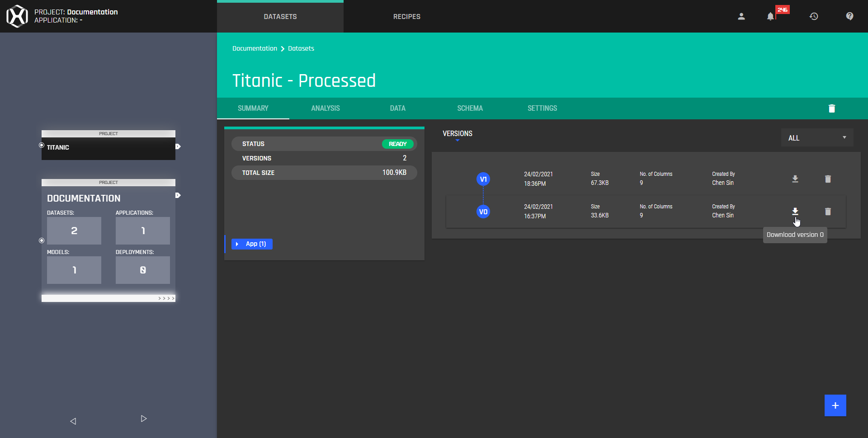Collapse the VERSIONS section header

pyautogui.click(x=458, y=134)
